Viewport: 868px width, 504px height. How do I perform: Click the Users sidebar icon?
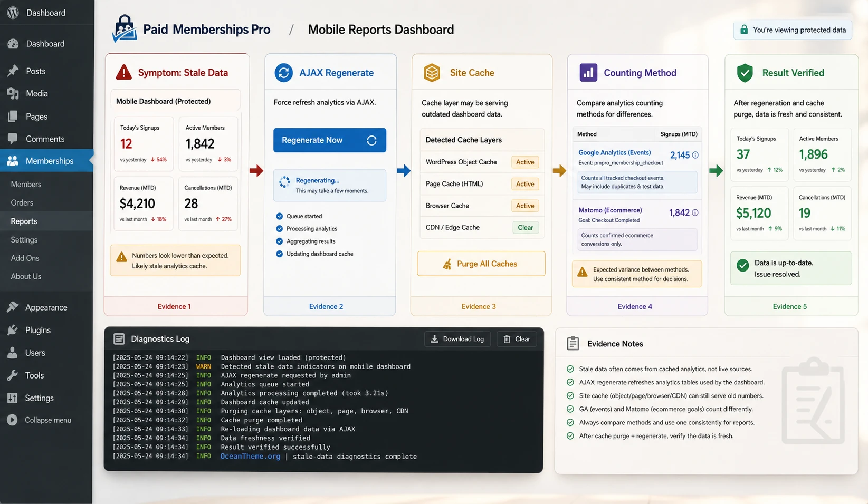13,353
